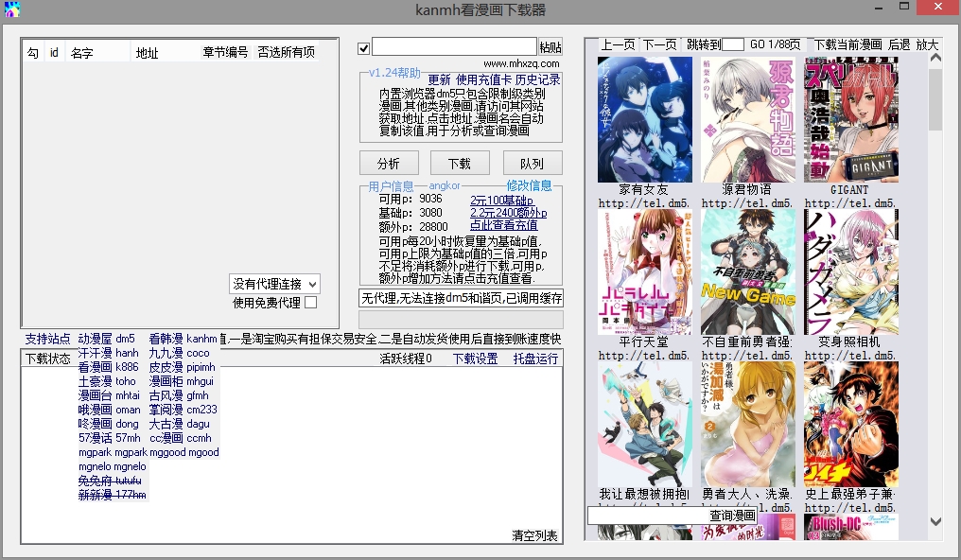
Task: Open the 平行天堂 manga cover
Action: [645, 272]
